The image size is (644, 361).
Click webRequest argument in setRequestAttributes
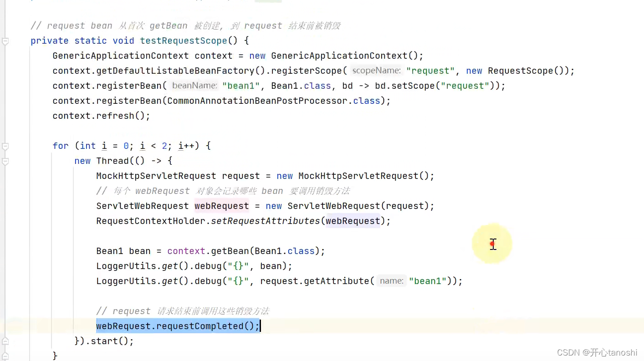353,221
